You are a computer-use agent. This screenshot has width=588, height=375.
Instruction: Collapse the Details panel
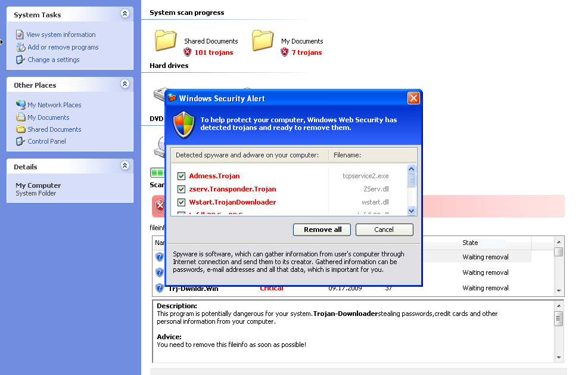[125, 166]
